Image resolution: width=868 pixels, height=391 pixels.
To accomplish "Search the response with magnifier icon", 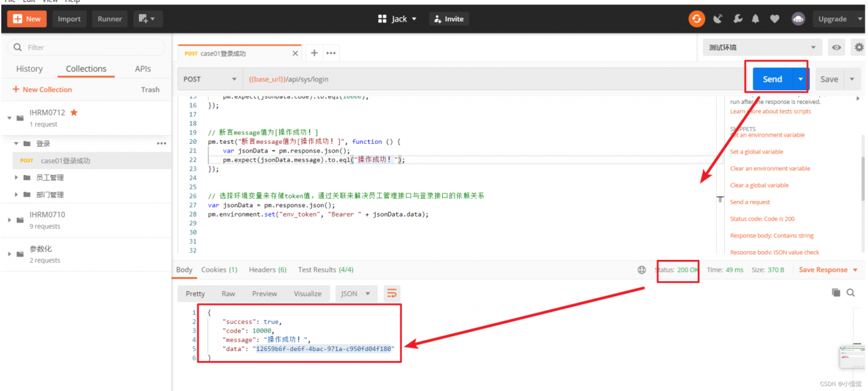I will (851, 293).
